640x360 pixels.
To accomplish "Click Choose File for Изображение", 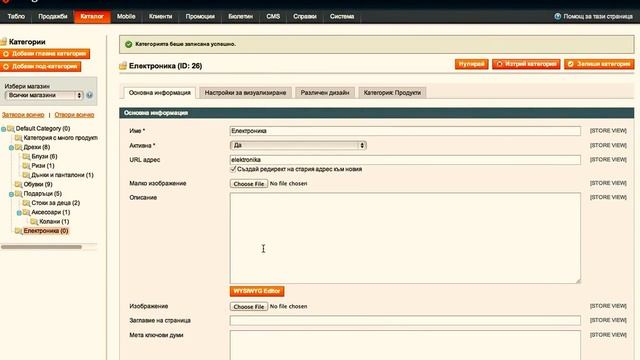I will pyautogui.click(x=249, y=307).
